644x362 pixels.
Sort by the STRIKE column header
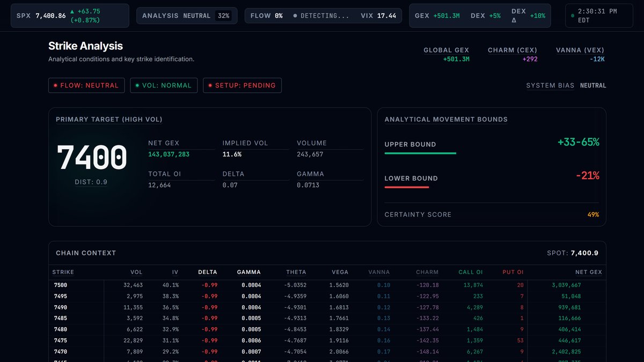tap(63, 272)
